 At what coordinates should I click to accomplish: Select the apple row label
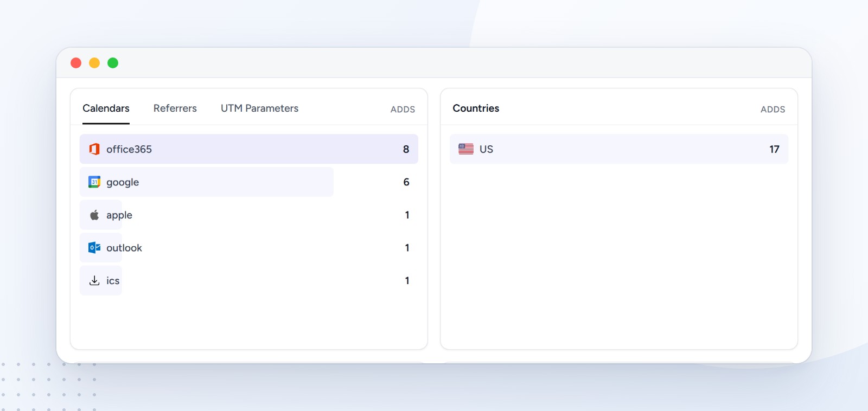(119, 215)
